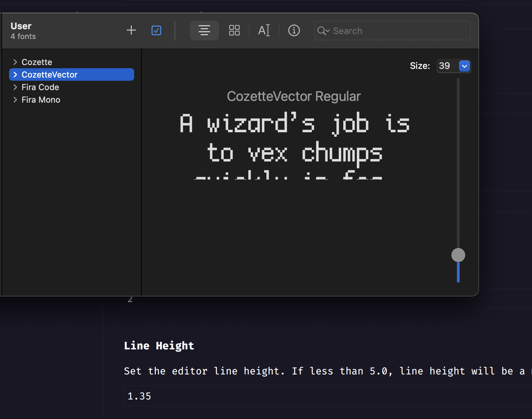
Task: Open the Size dropdown showing 39
Action: point(465,66)
